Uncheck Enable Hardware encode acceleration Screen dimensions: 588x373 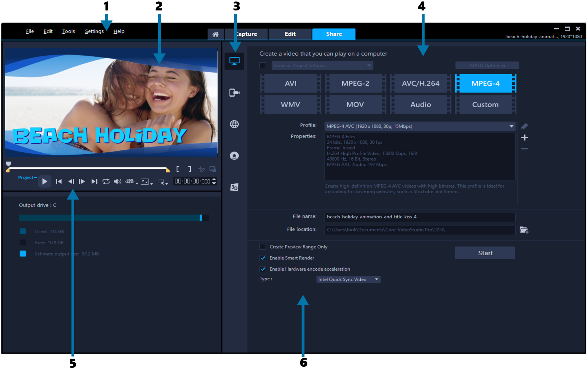(263, 269)
